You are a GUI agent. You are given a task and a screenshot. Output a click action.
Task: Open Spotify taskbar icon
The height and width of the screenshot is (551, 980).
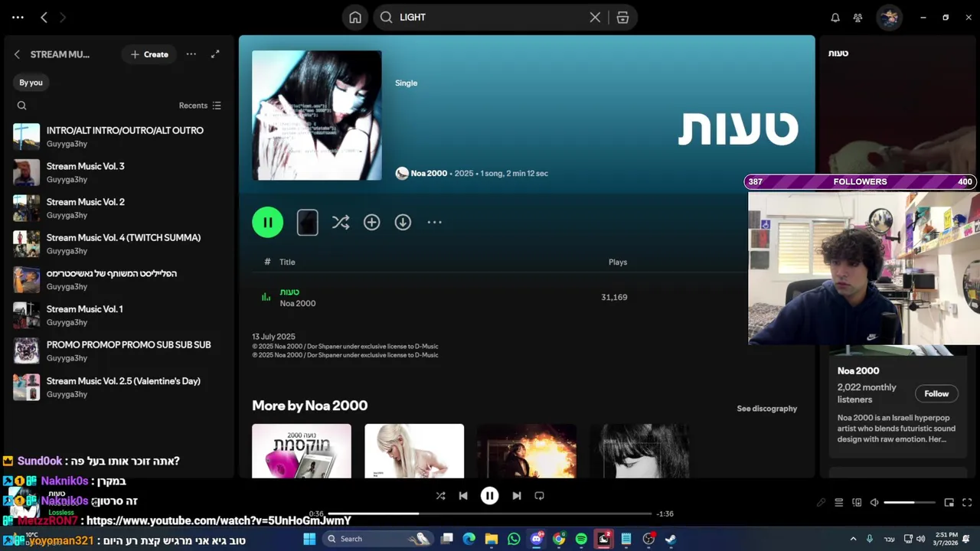click(x=581, y=539)
